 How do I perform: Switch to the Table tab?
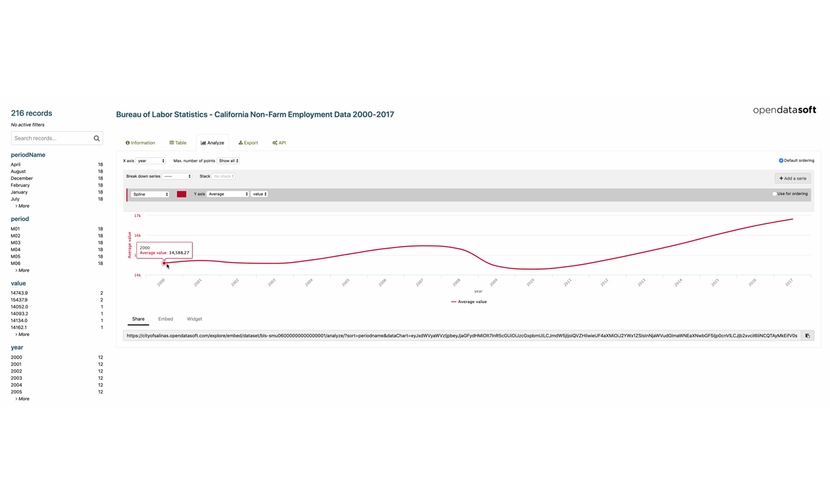pyautogui.click(x=178, y=143)
